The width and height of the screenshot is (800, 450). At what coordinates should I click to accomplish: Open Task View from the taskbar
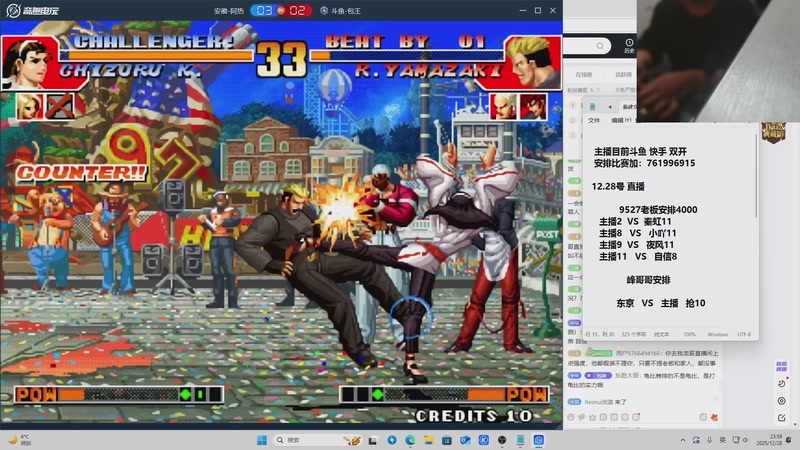[x=373, y=440]
